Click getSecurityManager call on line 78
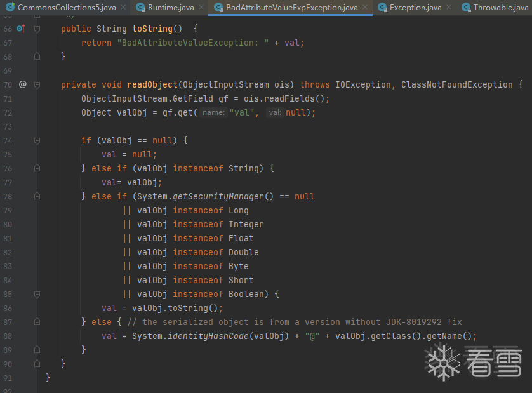Viewport: 532px width, 393px height. 223,197
